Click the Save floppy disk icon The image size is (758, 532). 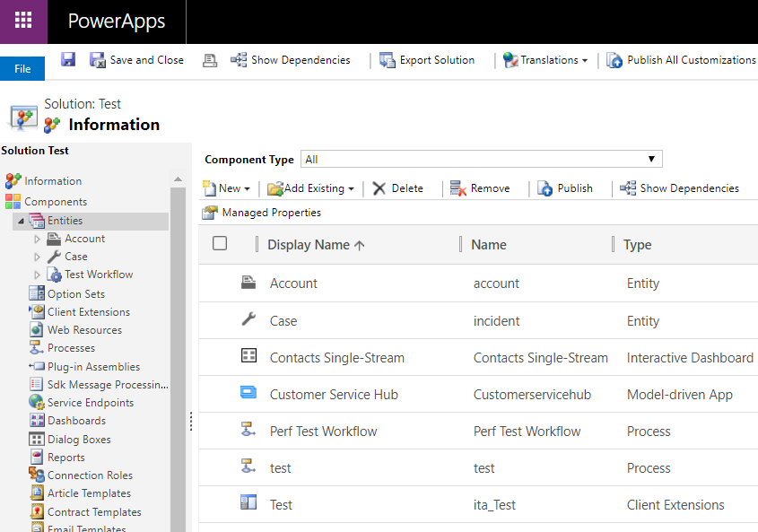click(68, 60)
